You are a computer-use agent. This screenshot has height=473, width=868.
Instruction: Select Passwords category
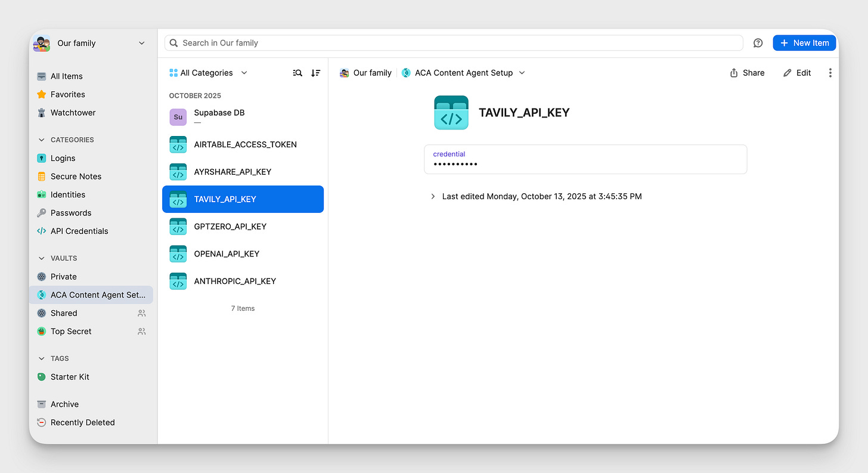[91, 213]
